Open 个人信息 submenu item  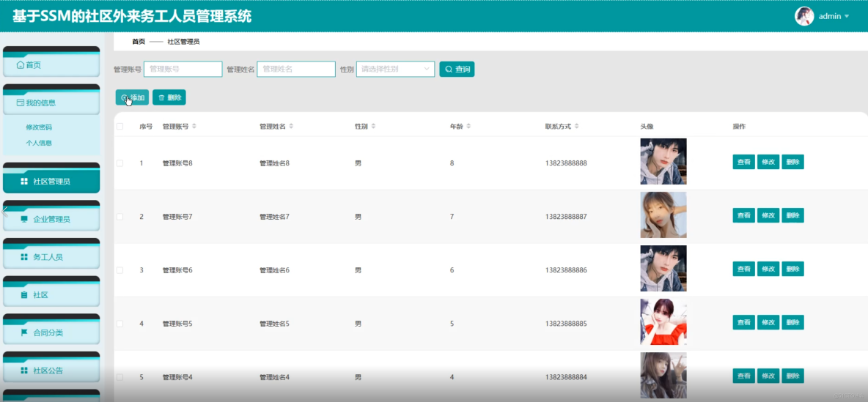tap(39, 143)
